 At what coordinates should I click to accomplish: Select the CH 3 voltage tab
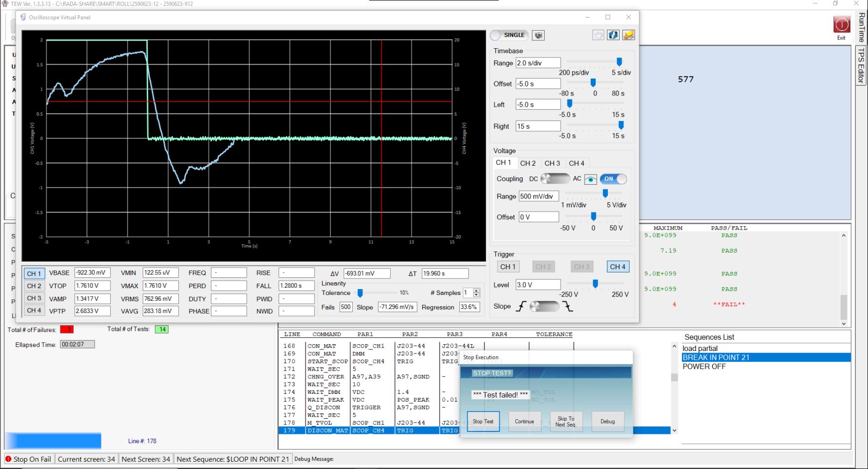pyautogui.click(x=552, y=163)
